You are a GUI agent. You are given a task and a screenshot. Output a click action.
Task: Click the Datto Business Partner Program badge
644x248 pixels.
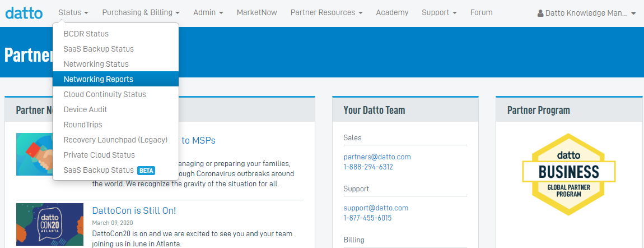(x=569, y=174)
